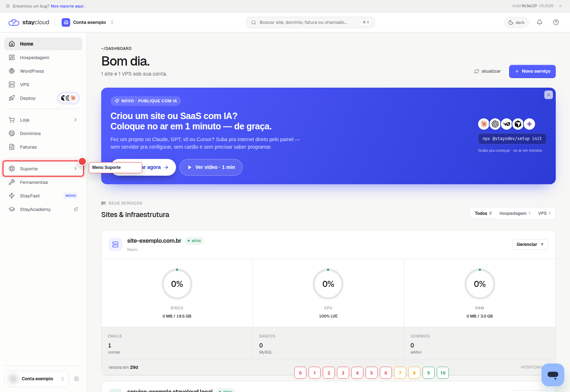The width and height of the screenshot is (570, 392).
Task: Open StayAcademy external link
Action: point(43,209)
